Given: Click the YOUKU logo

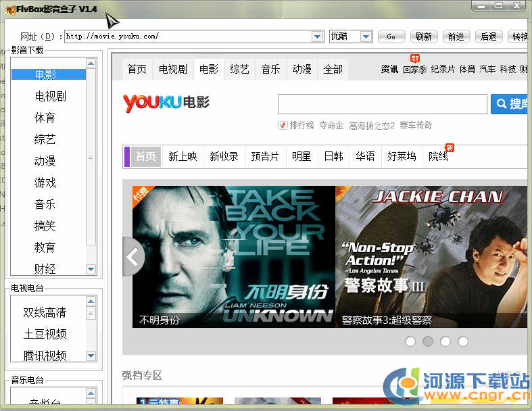Looking at the screenshot, I should pos(152,103).
